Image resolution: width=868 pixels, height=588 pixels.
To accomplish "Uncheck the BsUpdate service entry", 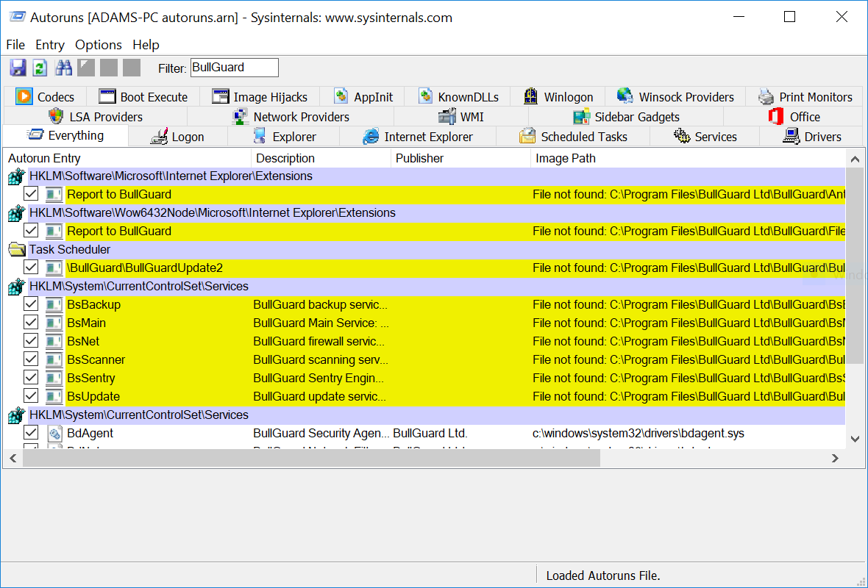I will click(31, 396).
